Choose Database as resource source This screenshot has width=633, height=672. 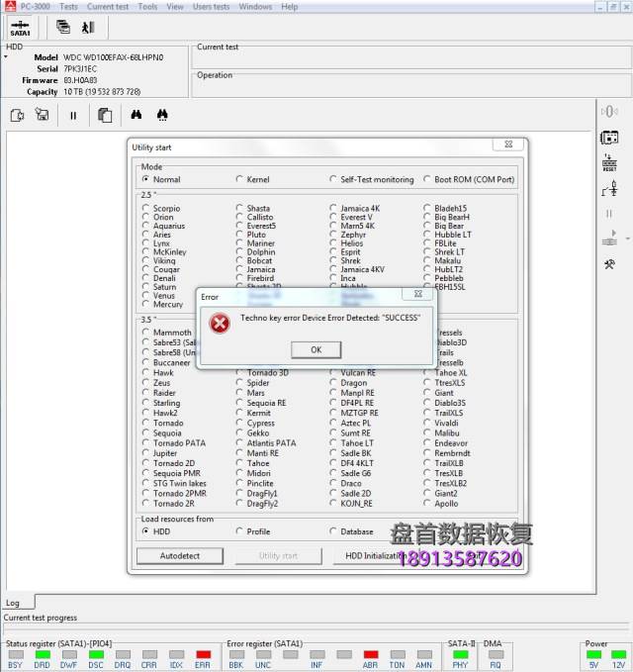(x=333, y=531)
